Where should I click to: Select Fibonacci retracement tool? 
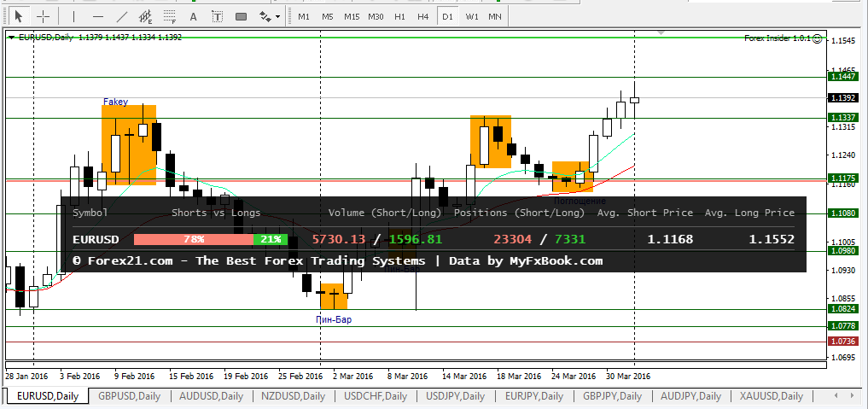(169, 16)
